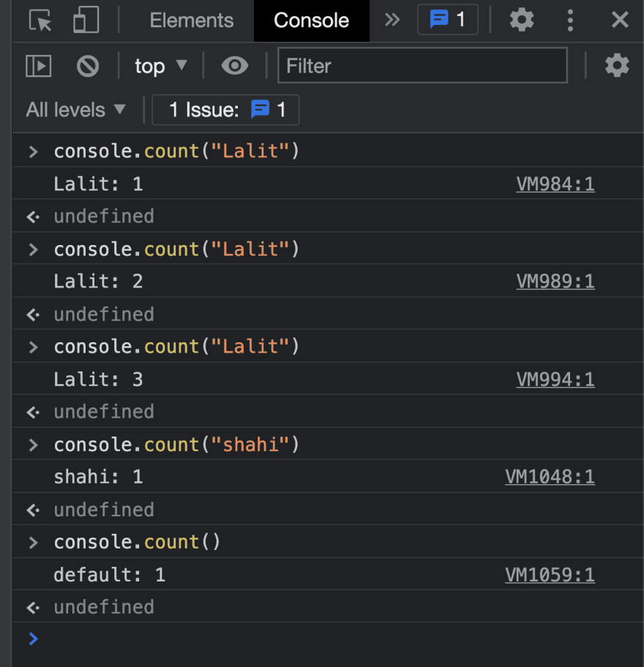Click undefined result below Lalit: 1
644x667 pixels.
[x=104, y=216]
